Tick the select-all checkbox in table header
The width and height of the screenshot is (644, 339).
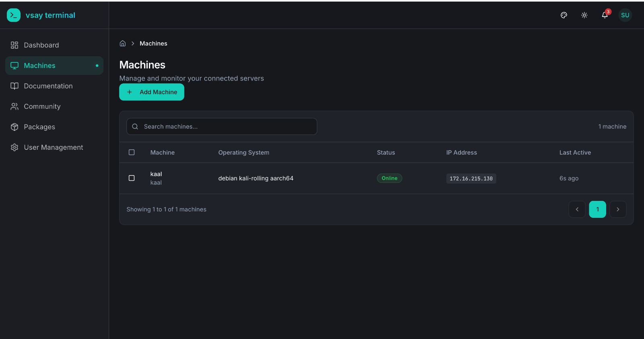tap(132, 153)
